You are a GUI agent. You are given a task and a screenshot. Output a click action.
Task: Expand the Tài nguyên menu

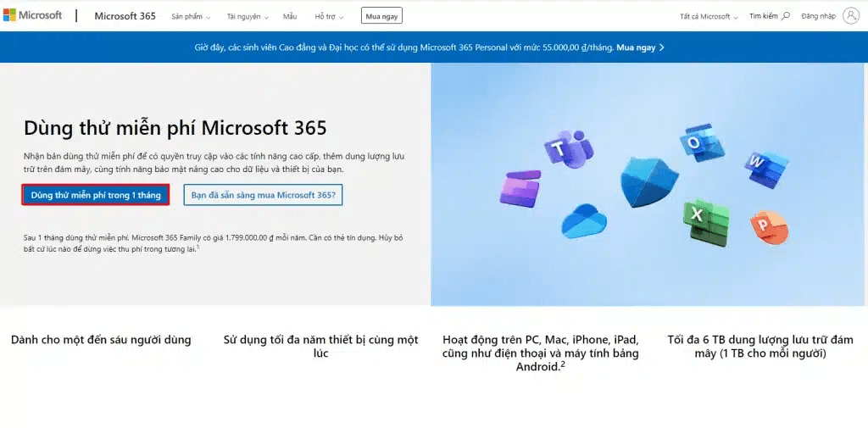pyautogui.click(x=248, y=17)
